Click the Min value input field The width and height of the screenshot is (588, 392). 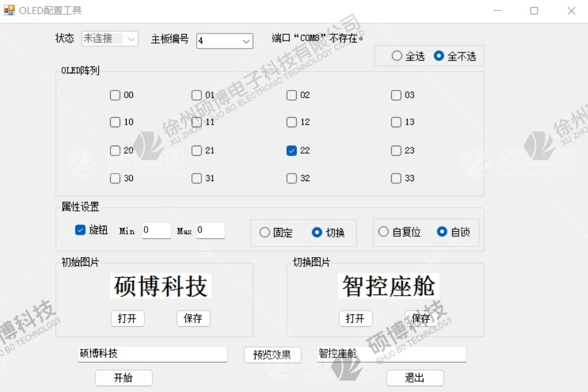pos(156,231)
